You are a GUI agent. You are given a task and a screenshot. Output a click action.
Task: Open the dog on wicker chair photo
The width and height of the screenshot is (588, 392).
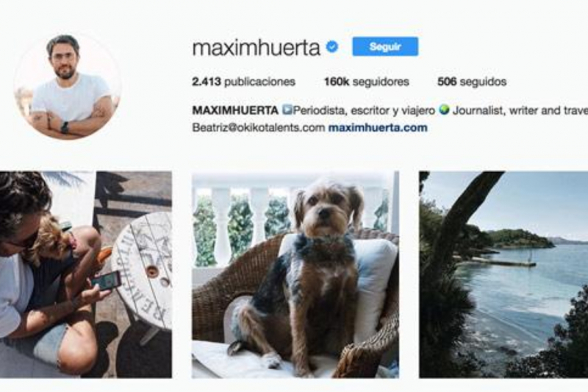pyautogui.click(x=295, y=274)
